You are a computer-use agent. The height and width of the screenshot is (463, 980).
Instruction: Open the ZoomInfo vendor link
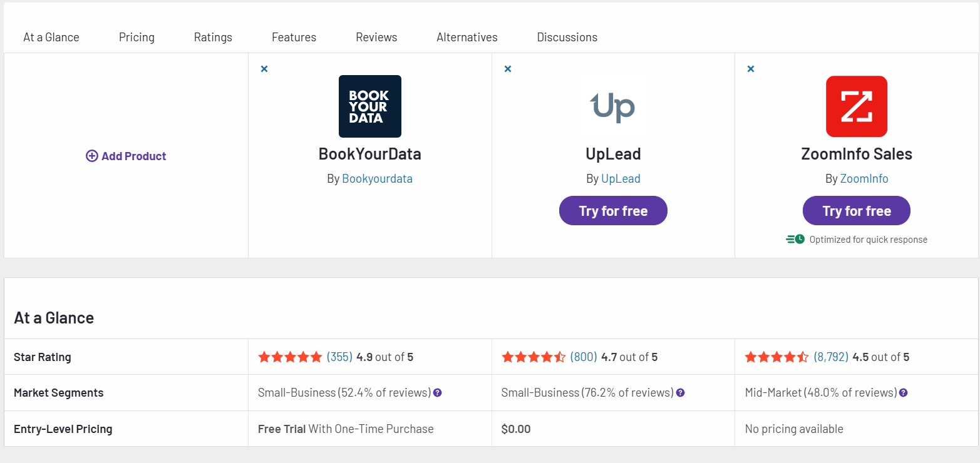tap(864, 179)
